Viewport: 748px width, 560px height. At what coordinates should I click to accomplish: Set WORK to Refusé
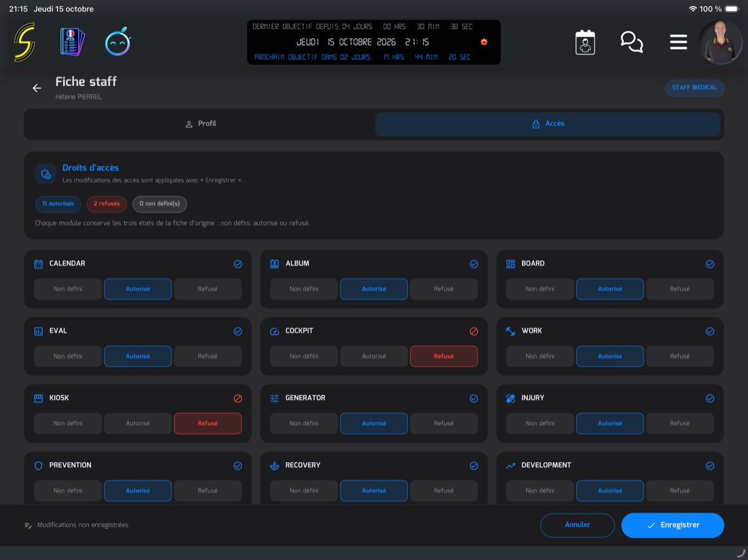tap(680, 356)
